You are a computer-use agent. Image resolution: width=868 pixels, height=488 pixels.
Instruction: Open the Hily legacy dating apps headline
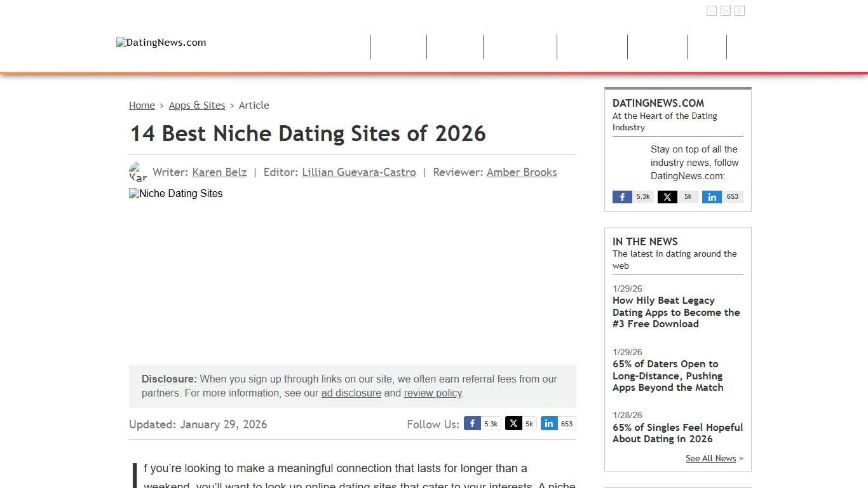tap(675, 312)
